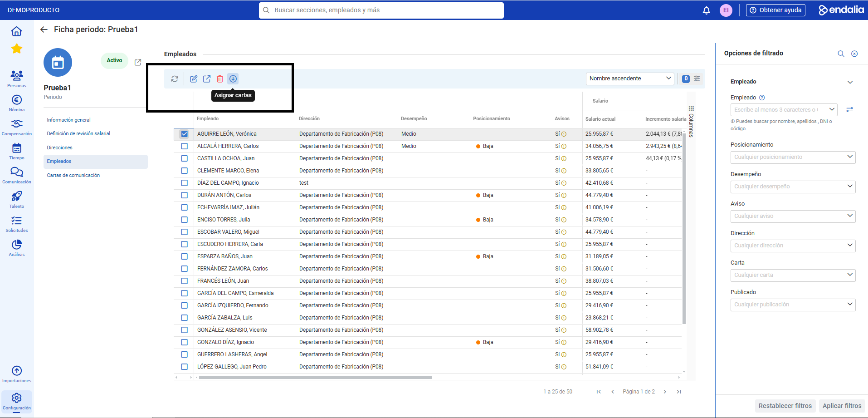Select ENCISO TORRES, Julia checkbox
Viewport: 868px width, 418px height.
tap(184, 220)
